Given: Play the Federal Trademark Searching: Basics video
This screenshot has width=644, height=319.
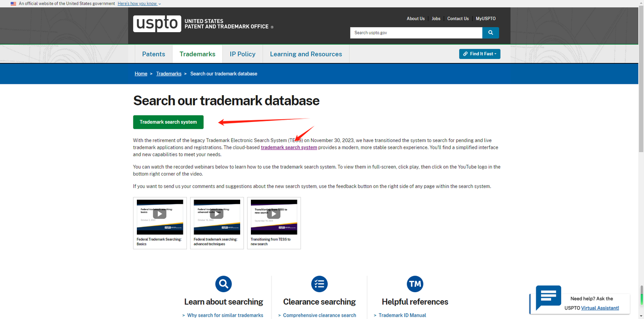Looking at the screenshot, I should [x=160, y=214].
